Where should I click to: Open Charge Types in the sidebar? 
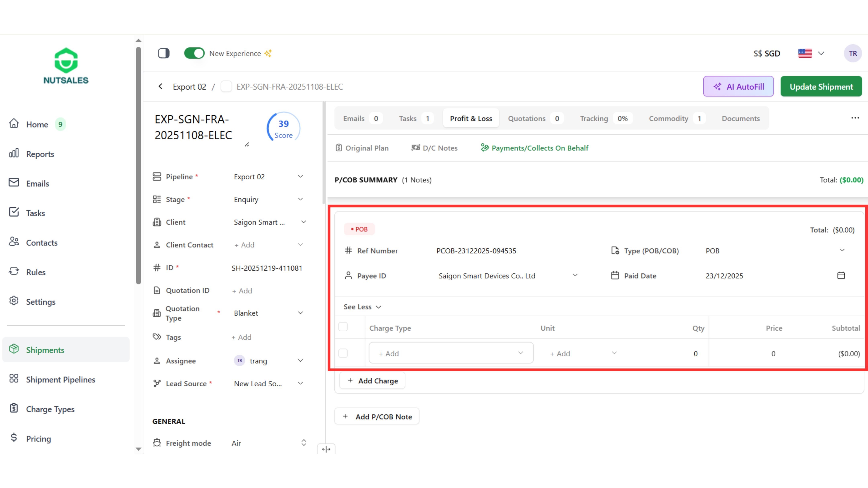(x=50, y=409)
